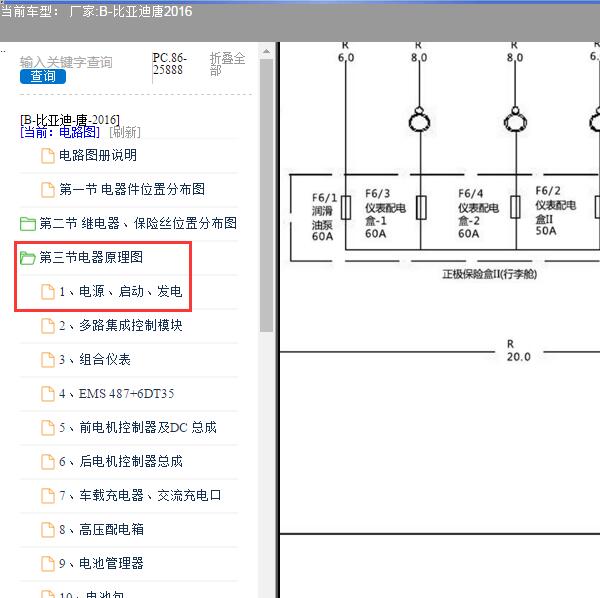Image resolution: width=600 pixels, height=598 pixels.
Task: Collapse the 第三节电器原理图 folder
Action: tap(91, 257)
